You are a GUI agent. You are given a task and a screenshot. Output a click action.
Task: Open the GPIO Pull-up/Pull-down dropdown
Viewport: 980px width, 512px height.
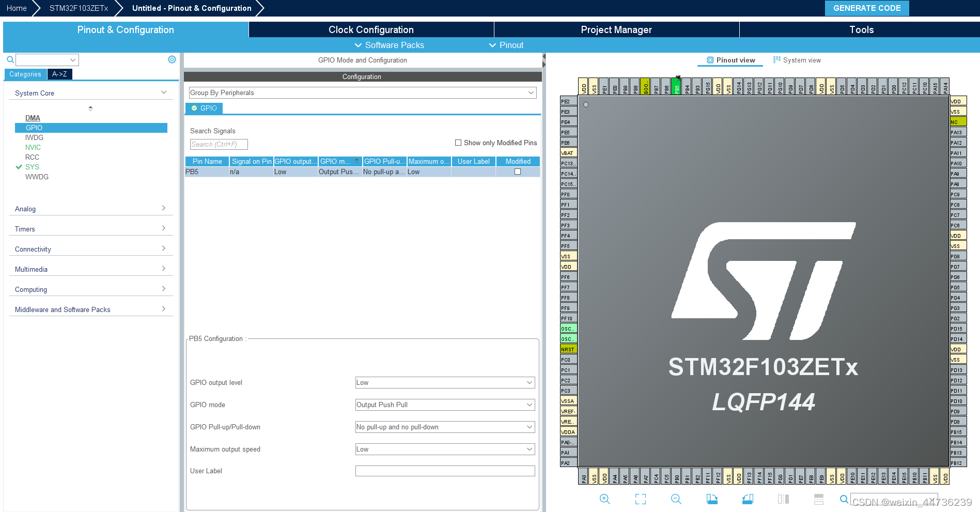(445, 427)
